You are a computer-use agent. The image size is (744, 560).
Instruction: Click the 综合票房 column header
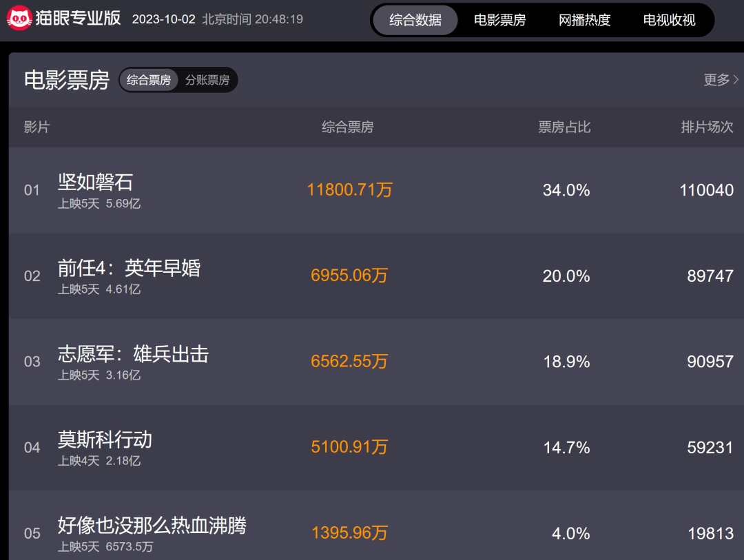(x=348, y=127)
